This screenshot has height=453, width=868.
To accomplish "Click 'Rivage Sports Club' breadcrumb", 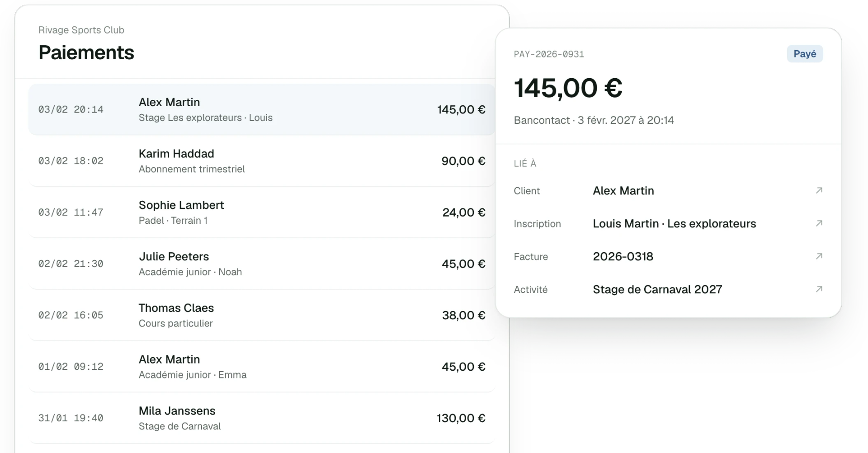I will click(x=81, y=30).
